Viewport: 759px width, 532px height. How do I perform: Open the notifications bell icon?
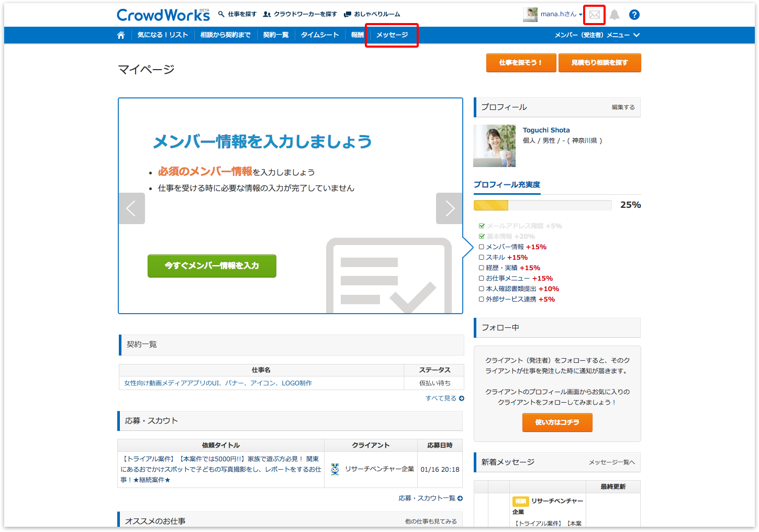coord(615,15)
